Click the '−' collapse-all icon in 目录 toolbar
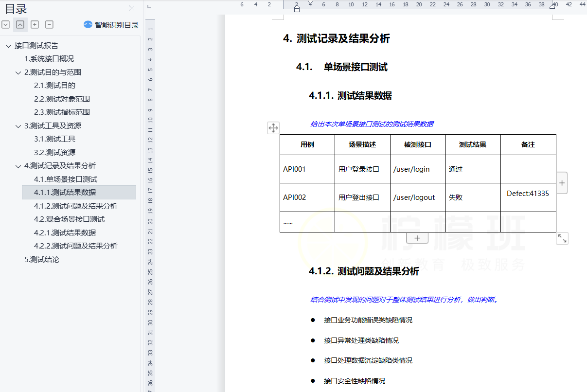This screenshot has height=392, width=587. [49, 24]
